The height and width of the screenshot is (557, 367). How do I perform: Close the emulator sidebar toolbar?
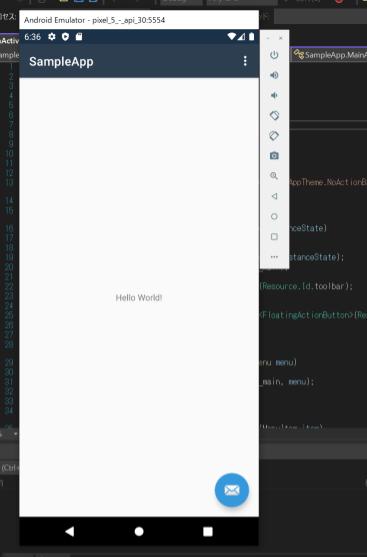point(281,38)
